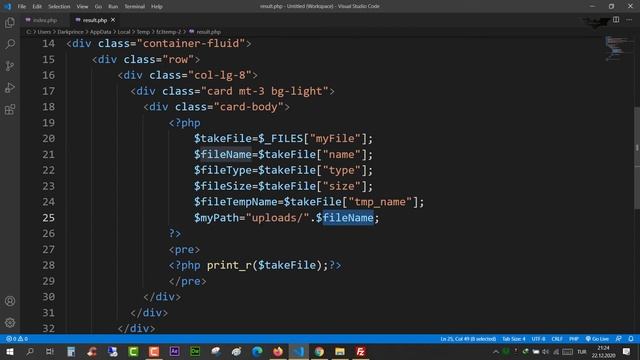The height and width of the screenshot is (360, 640).
Task: Click the Darkprince breadcrumb segment
Action: pos(70,32)
